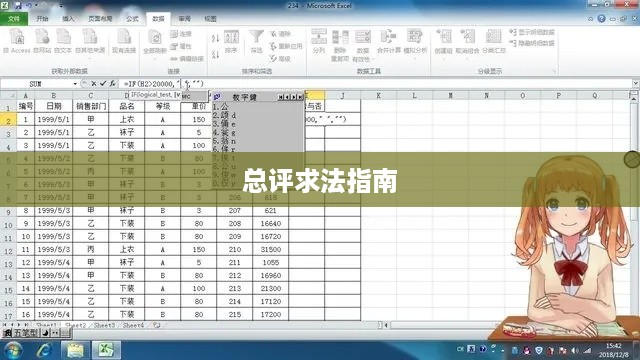
Task: Open Windows Explorer folder taskbar icon
Action: coord(75,350)
